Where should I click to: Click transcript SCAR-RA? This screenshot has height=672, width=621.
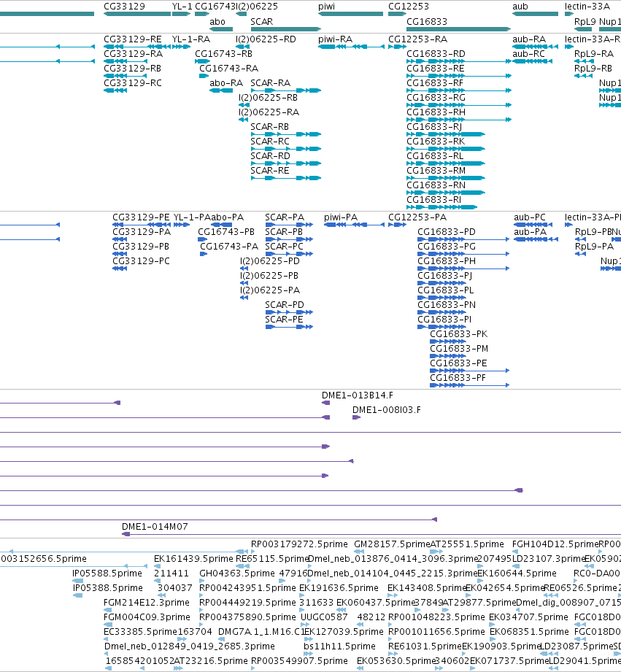click(286, 90)
